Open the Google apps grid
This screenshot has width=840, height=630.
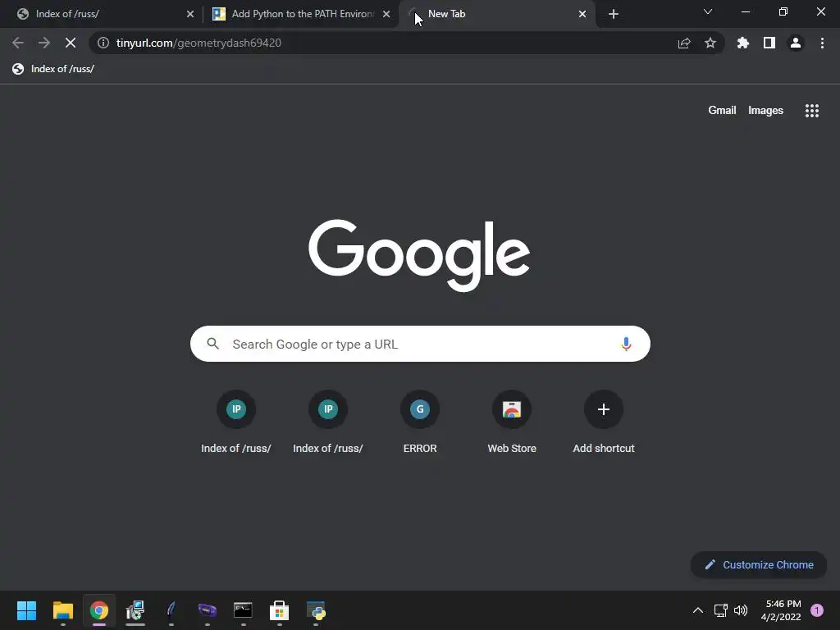pyautogui.click(x=811, y=111)
